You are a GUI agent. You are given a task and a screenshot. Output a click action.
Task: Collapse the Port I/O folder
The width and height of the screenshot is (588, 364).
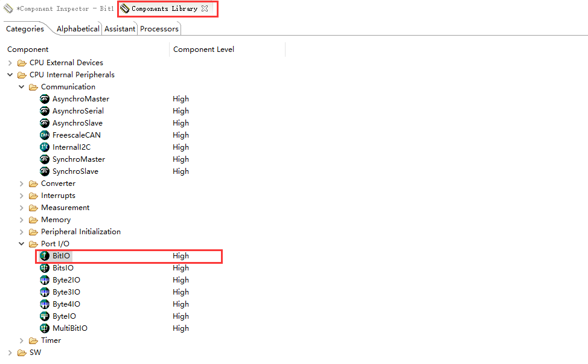21,244
